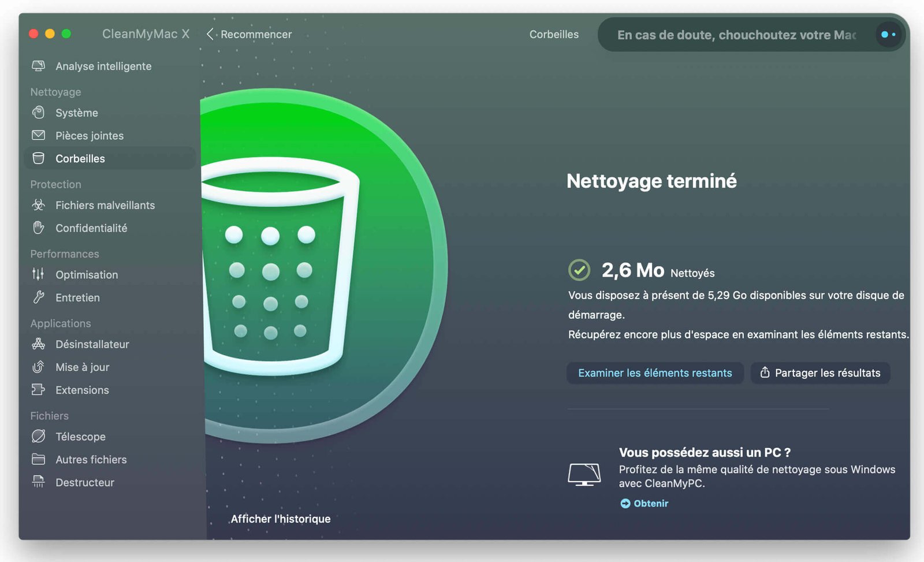Image resolution: width=924 pixels, height=562 pixels.
Task: Select the Système cleanup icon
Action: [x=38, y=112]
